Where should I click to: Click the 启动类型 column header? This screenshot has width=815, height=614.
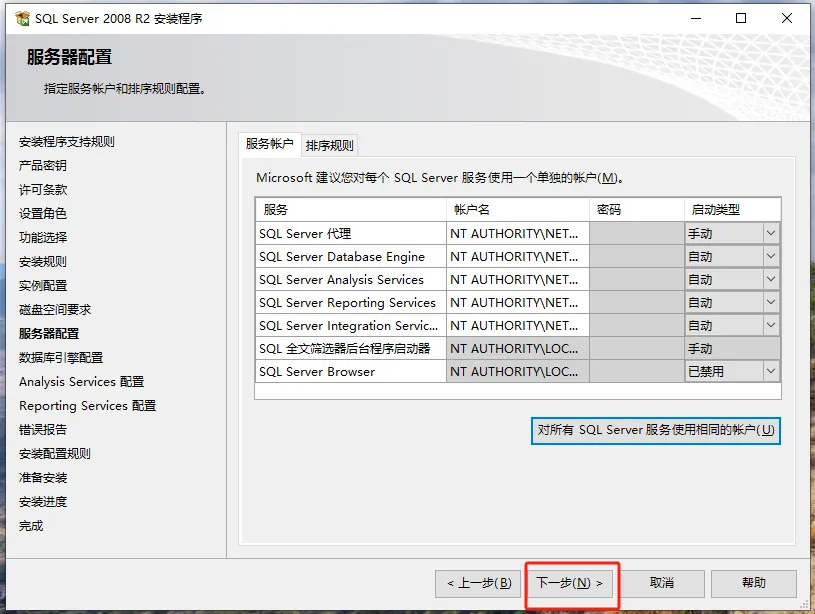pyautogui.click(x=732, y=210)
